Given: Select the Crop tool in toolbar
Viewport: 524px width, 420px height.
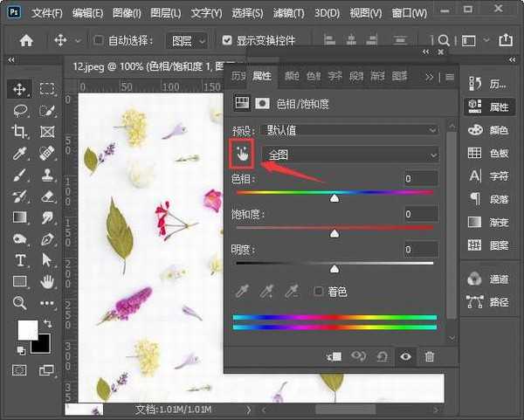Looking at the screenshot, I should (19, 131).
